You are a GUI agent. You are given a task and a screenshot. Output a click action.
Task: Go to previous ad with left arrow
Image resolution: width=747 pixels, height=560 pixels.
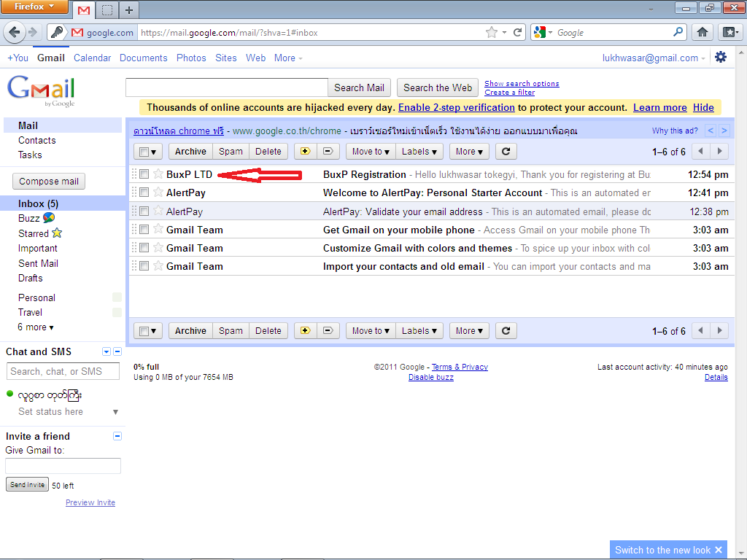711,131
